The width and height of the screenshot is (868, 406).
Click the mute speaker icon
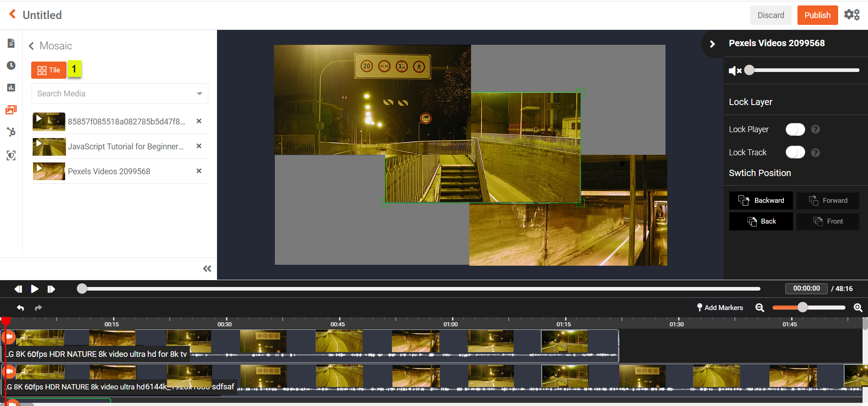735,71
